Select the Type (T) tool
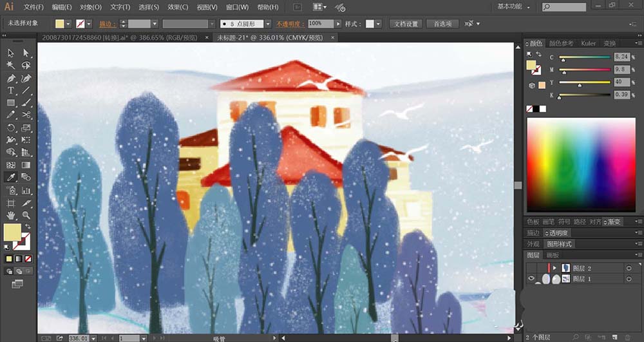The image size is (644, 342). click(x=11, y=90)
